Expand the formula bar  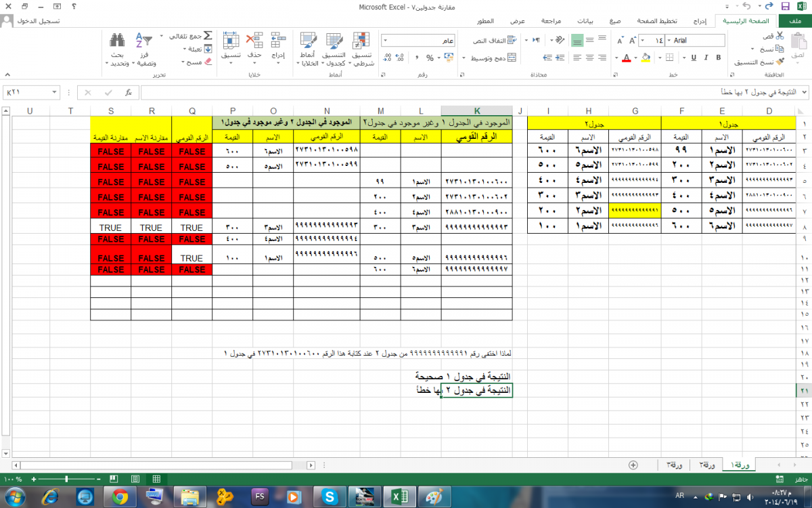click(804, 92)
